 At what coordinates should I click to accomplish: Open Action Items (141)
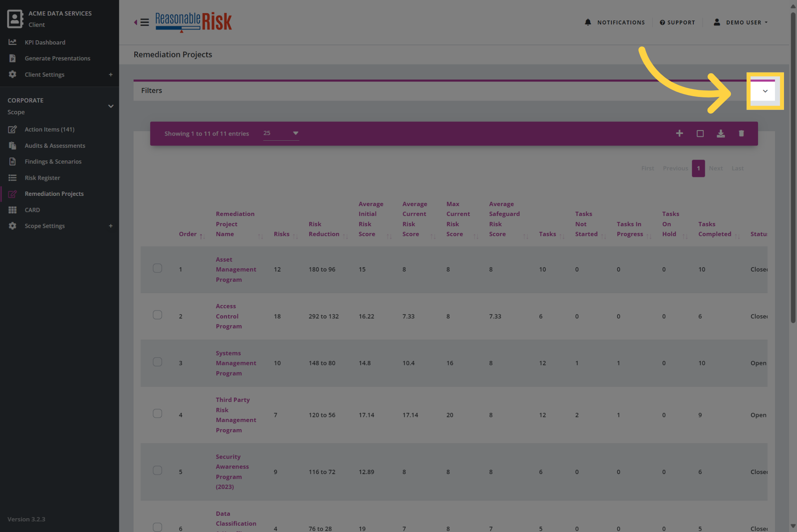(49, 129)
